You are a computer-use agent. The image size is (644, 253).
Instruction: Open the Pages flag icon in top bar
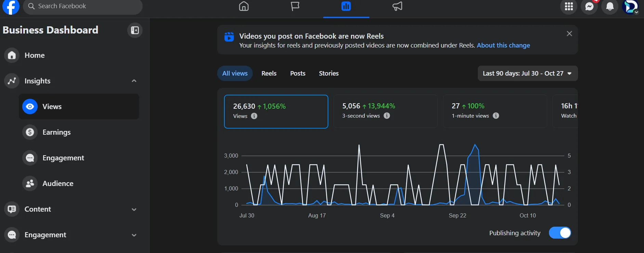click(x=295, y=6)
